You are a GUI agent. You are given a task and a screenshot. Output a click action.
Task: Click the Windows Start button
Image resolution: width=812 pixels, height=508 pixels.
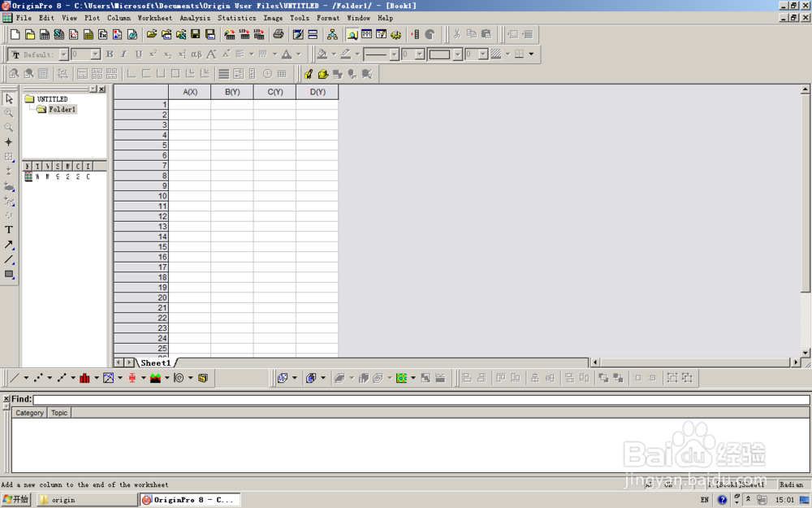(x=16, y=499)
